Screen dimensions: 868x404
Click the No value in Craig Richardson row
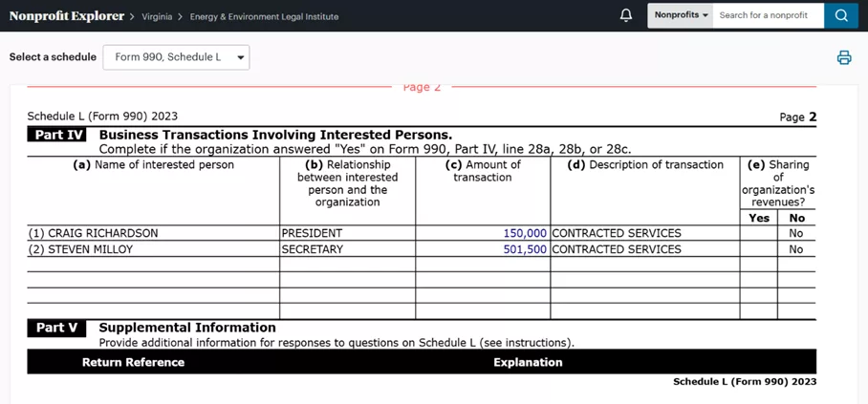(x=796, y=234)
